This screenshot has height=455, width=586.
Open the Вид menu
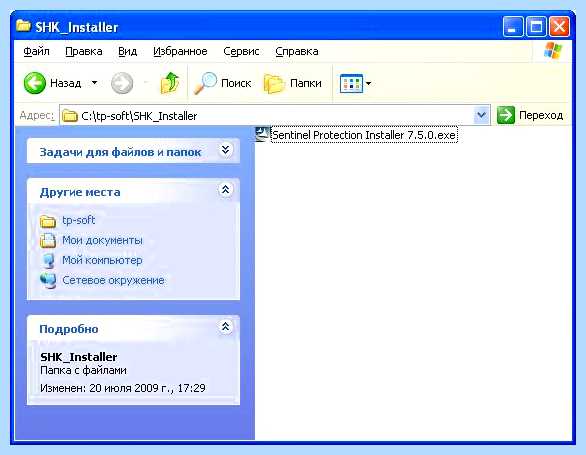click(127, 51)
